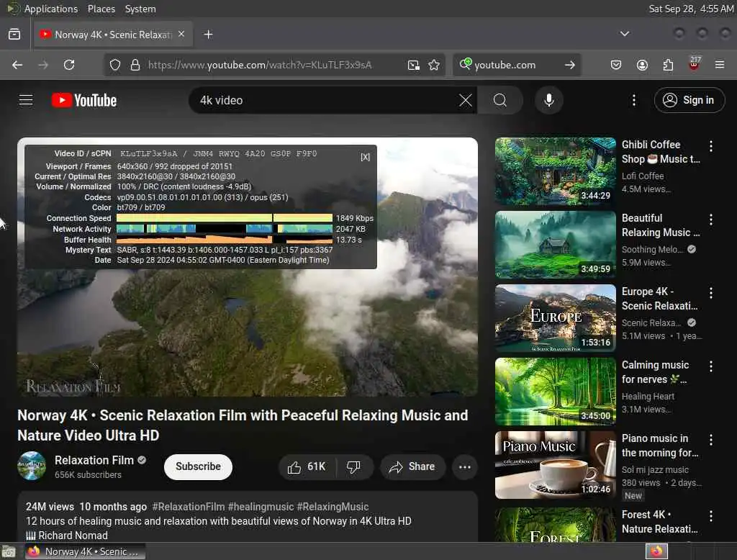Viewport: 737px width, 560px height.
Task: Open options for Calming music video
Action: click(710, 366)
